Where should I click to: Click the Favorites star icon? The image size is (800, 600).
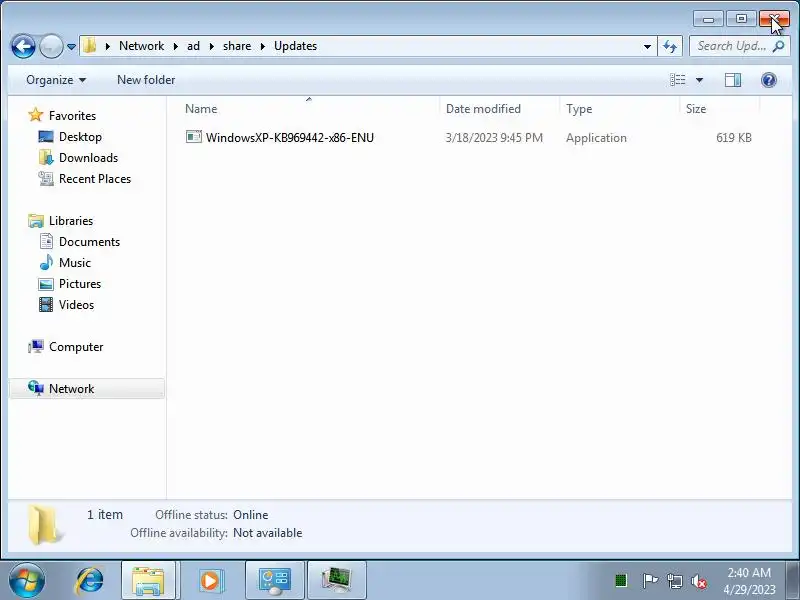36,115
